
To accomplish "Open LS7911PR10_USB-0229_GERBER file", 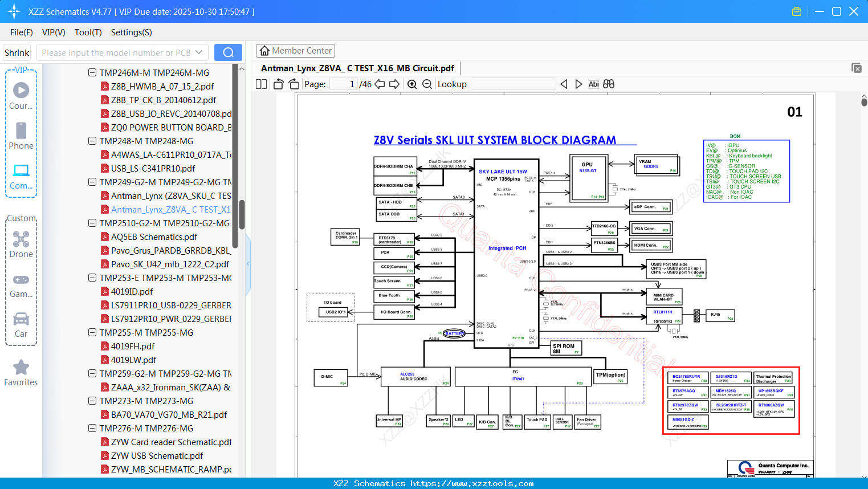I will tap(171, 305).
